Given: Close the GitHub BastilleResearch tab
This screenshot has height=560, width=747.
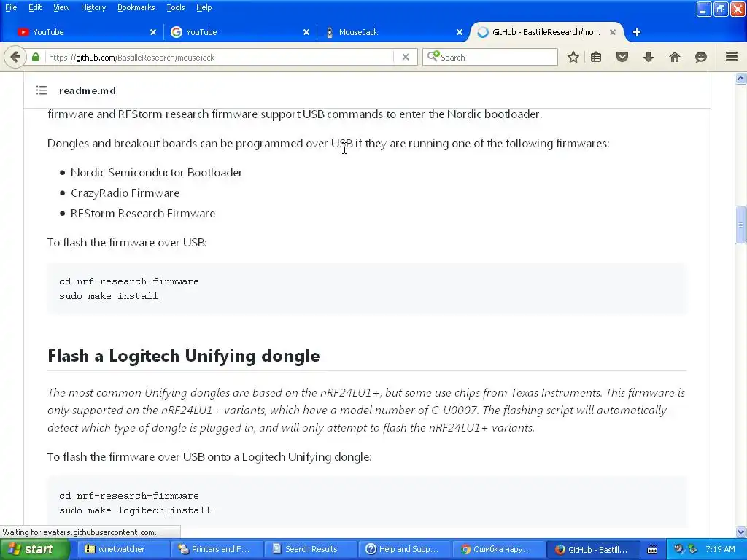Looking at the screenshot, I should pyautogui.click(x=613, y=32).
